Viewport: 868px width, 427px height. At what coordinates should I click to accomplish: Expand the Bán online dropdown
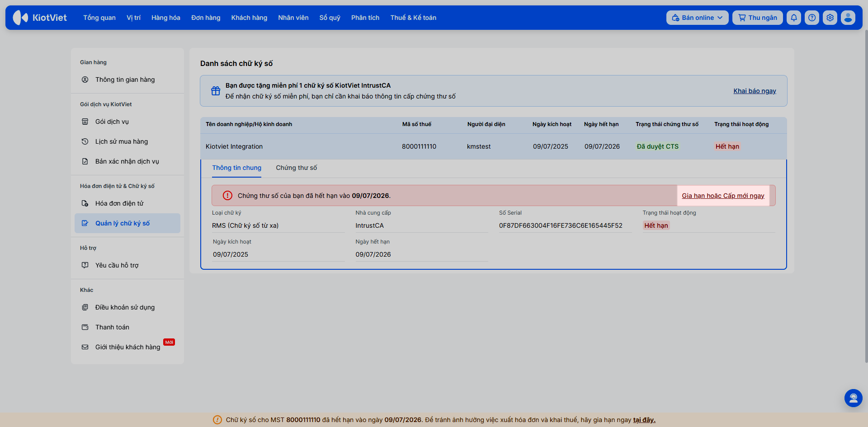tap(697, 18)
